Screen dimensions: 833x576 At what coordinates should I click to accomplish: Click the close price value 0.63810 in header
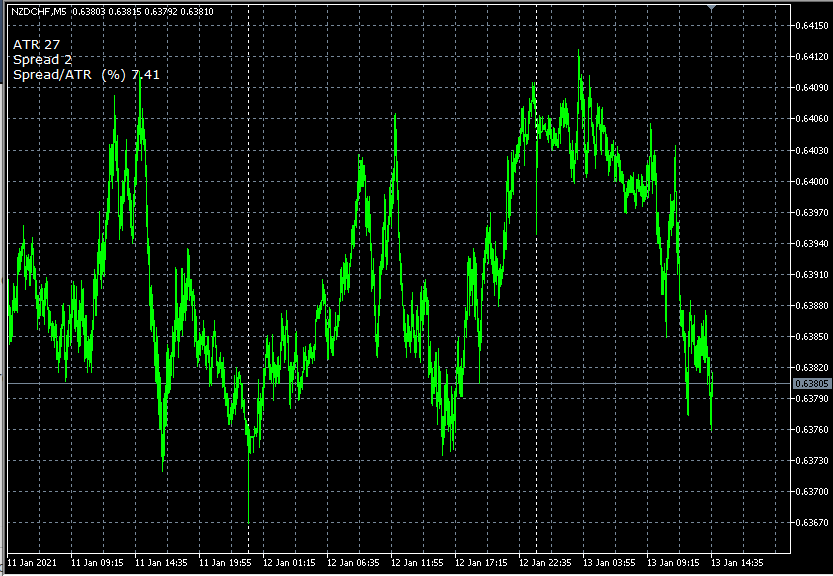(x=197, y=12)
